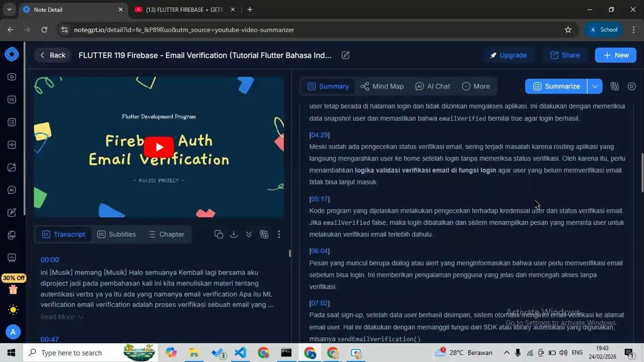Click the browser address bar URL

pos(184,30)
